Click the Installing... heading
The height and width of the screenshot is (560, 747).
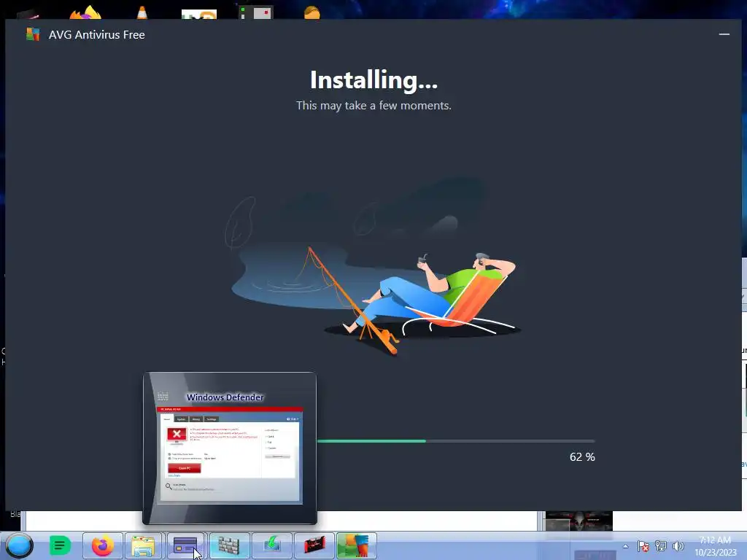click(x=373, y=80)
